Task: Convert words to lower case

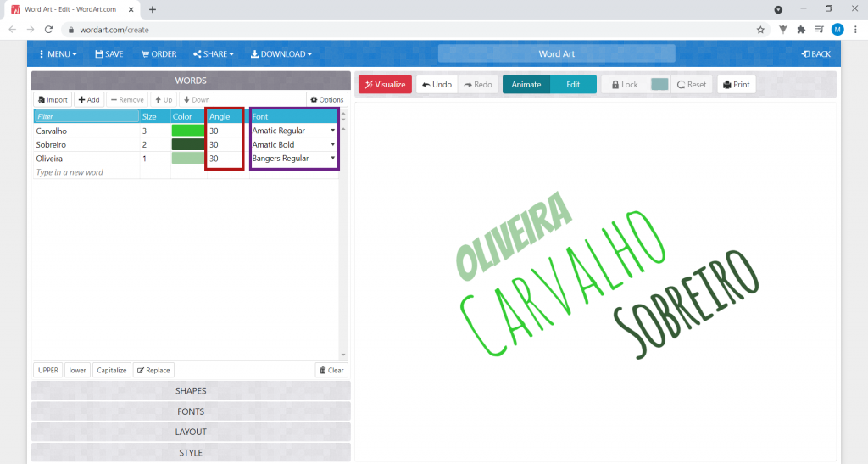Action: tap(77, 371)
